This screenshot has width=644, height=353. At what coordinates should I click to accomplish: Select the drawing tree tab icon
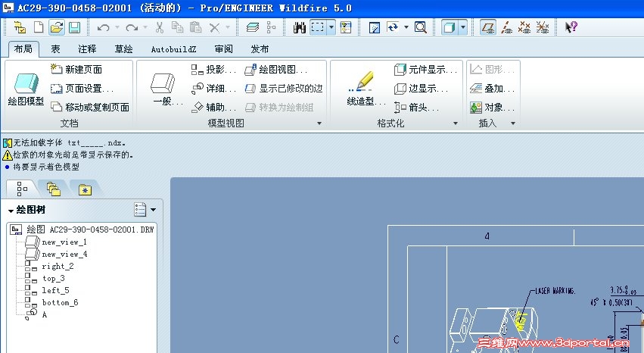22,189
